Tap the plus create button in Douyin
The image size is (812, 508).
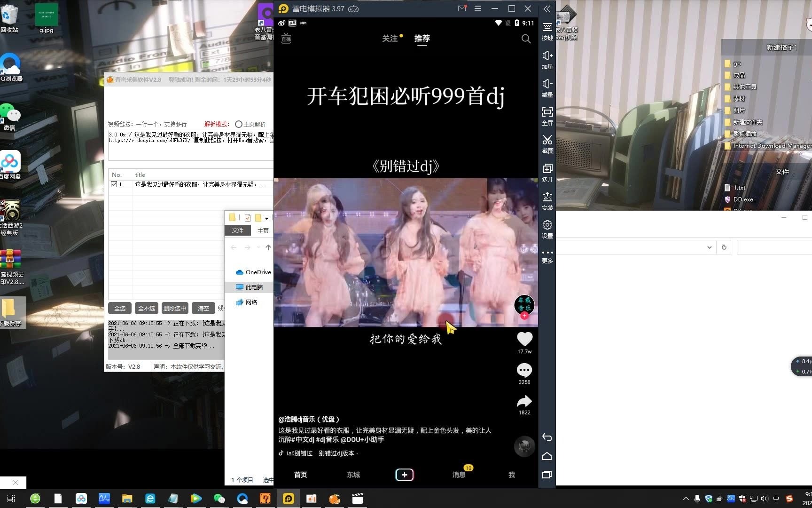click(405, 475)
